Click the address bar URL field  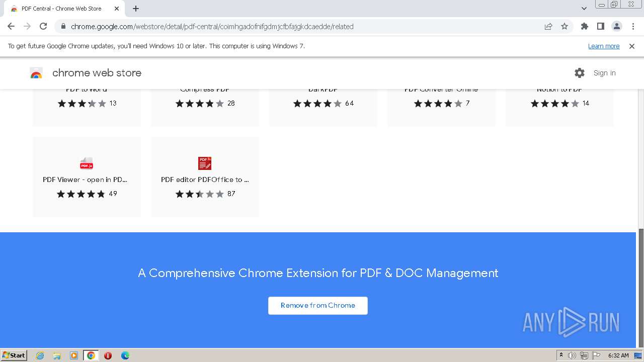click(x=302, y=27)
